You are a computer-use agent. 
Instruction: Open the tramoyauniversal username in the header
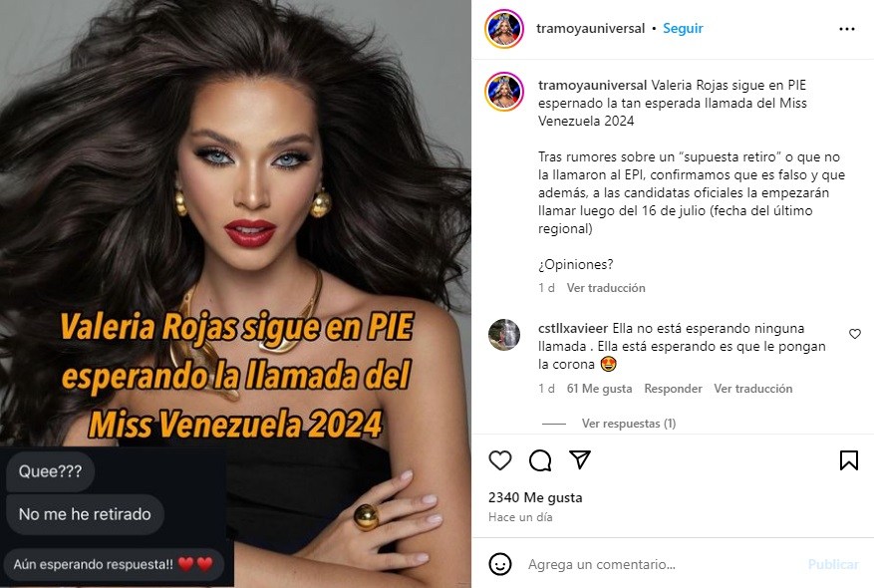click(x=590, y=29)
